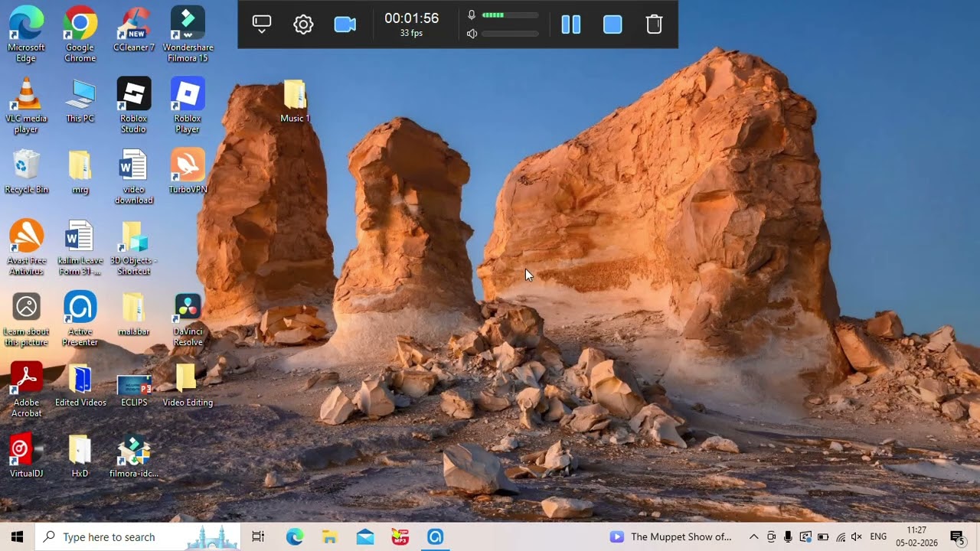Open recorder settings gear
980x551 pixels.
(303, 24)
